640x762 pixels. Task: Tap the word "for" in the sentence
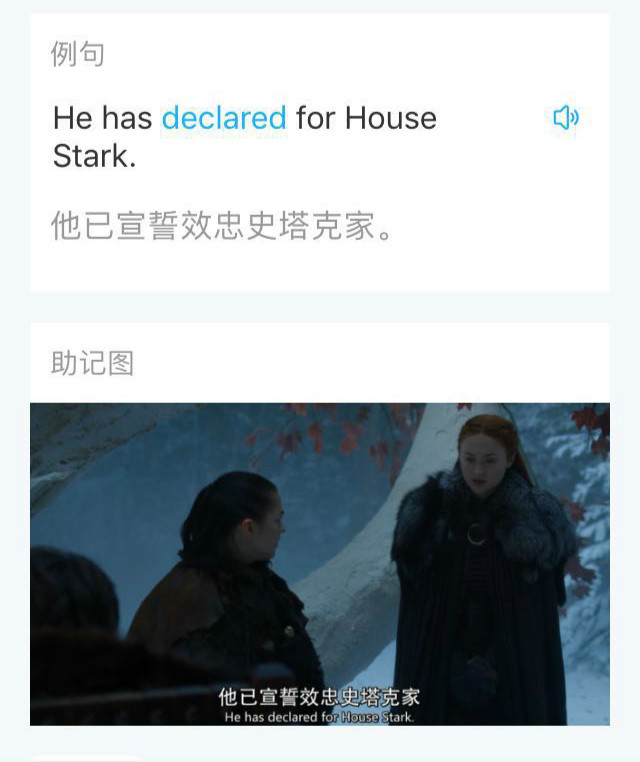[x=316, y=118]
